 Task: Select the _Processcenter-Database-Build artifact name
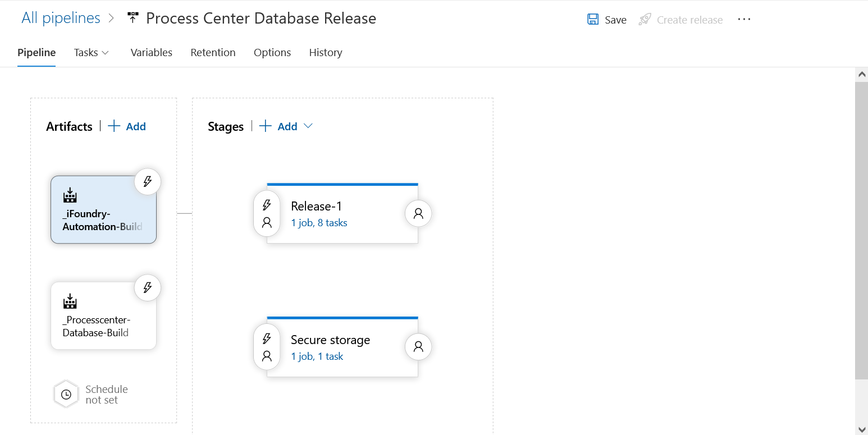97,326
